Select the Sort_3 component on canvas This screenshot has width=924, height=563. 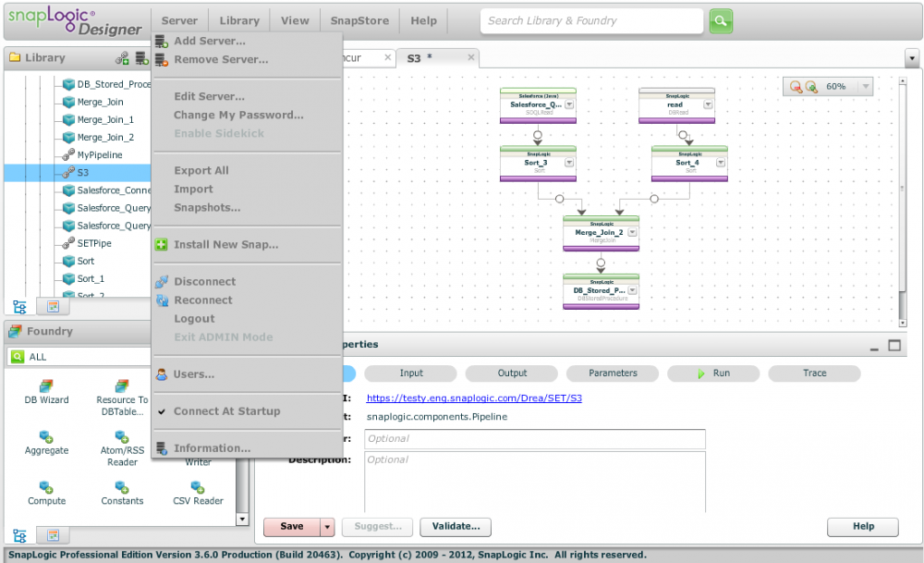tap(538, 164)
